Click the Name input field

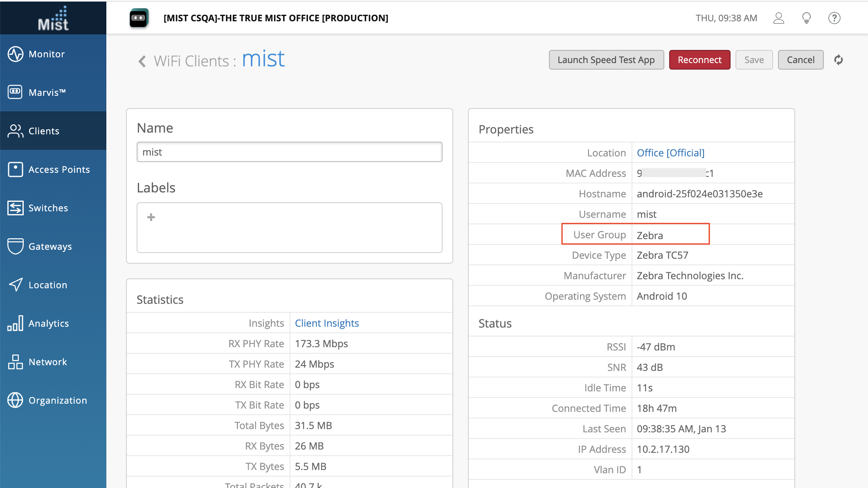point(289,152)
